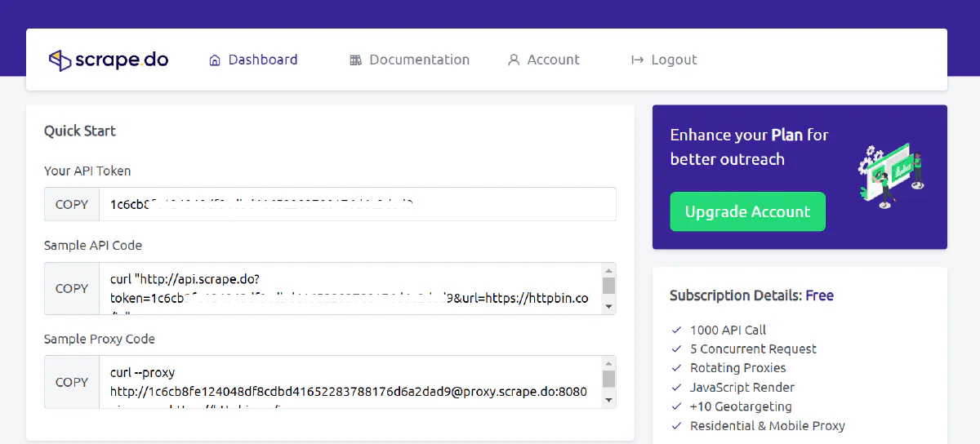Click the checkmark beside Rotating Proxies
Viewport: 980px width, 444px height.
tap(676, 368)
